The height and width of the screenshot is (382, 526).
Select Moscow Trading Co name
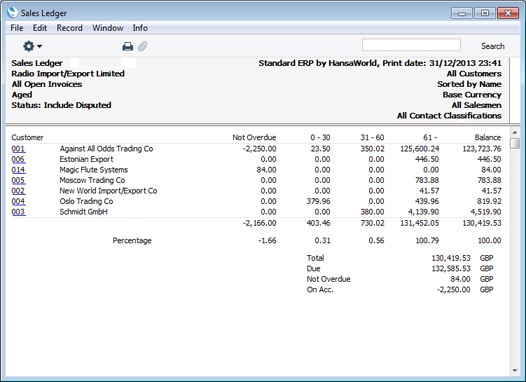(92, 180)
